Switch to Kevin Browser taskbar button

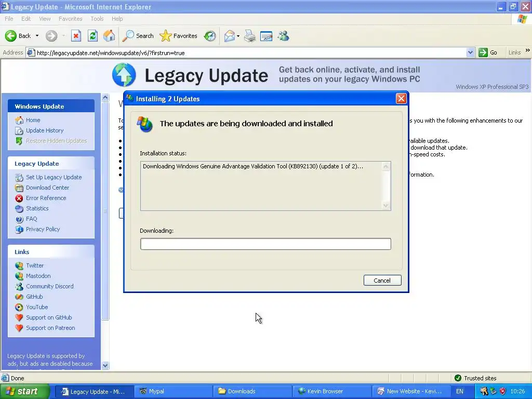pyautogui.click(x=331, y=391)
